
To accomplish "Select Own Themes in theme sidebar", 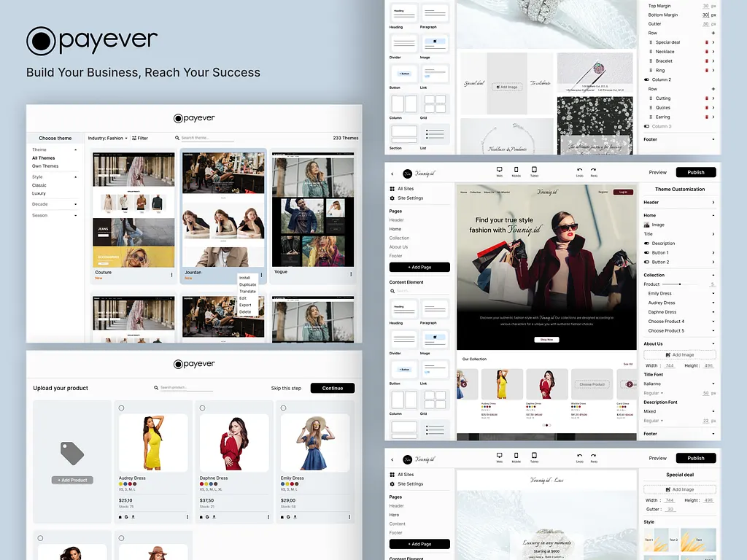I will point(45,166).
